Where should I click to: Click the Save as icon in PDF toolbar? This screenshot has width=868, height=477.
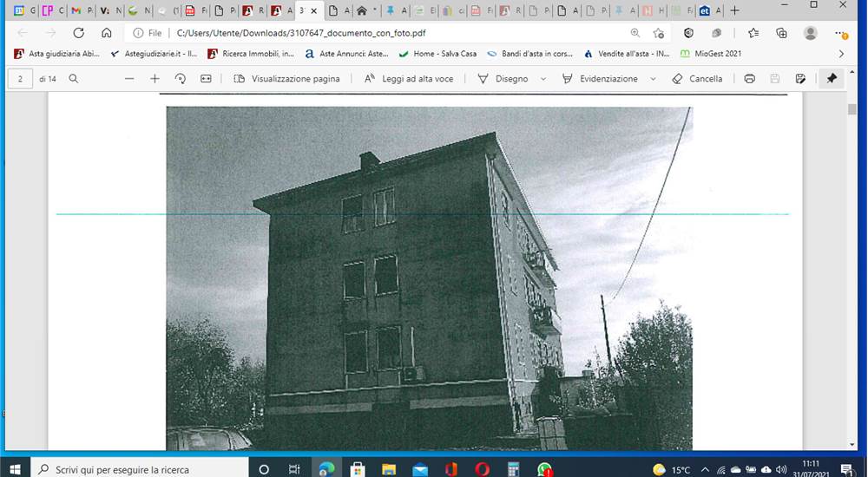800,79
